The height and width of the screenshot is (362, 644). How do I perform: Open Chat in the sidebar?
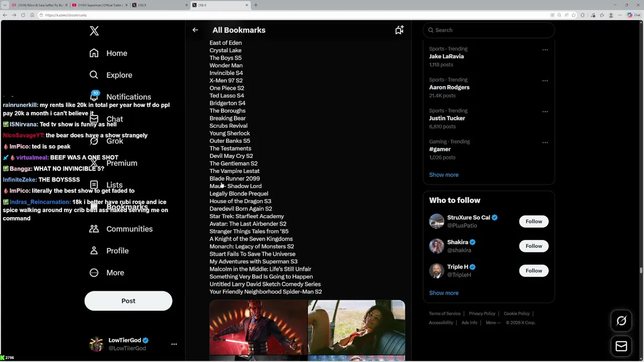[106, 119]
